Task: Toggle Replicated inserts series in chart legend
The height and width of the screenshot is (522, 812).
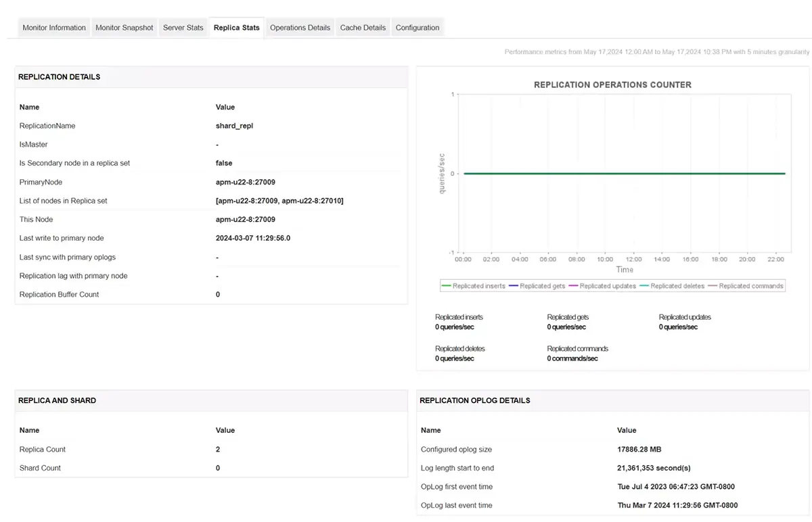Action: click(473, 285)
